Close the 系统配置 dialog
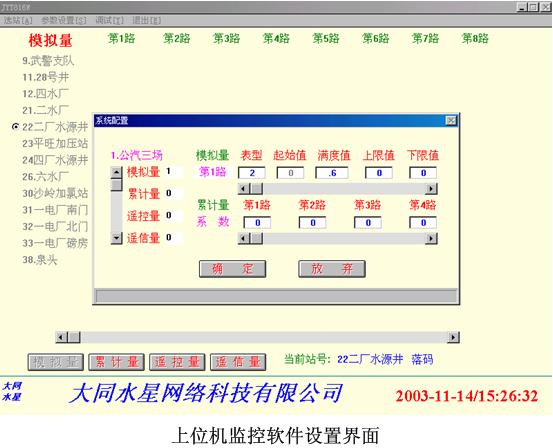Image resolution: width=553 pixels, height=448 pixels. (x=451, y=121)
